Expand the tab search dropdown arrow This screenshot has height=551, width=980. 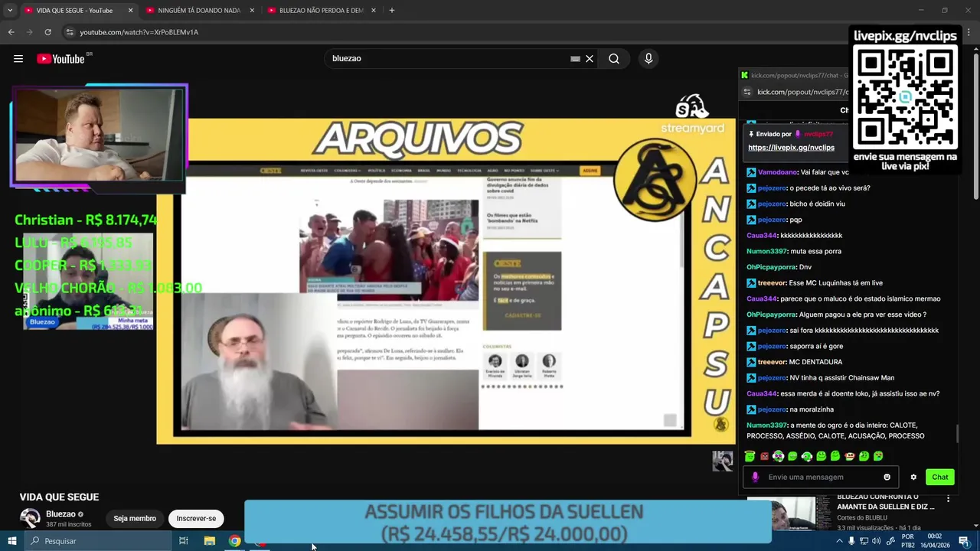pos(10,11)
